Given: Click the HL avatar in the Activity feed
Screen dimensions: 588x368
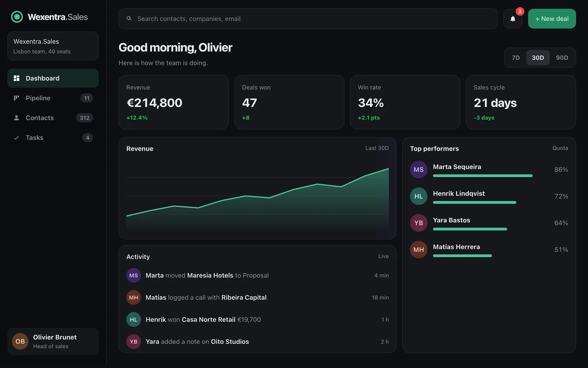Looking at the screenshot, I should coord(134,319).
